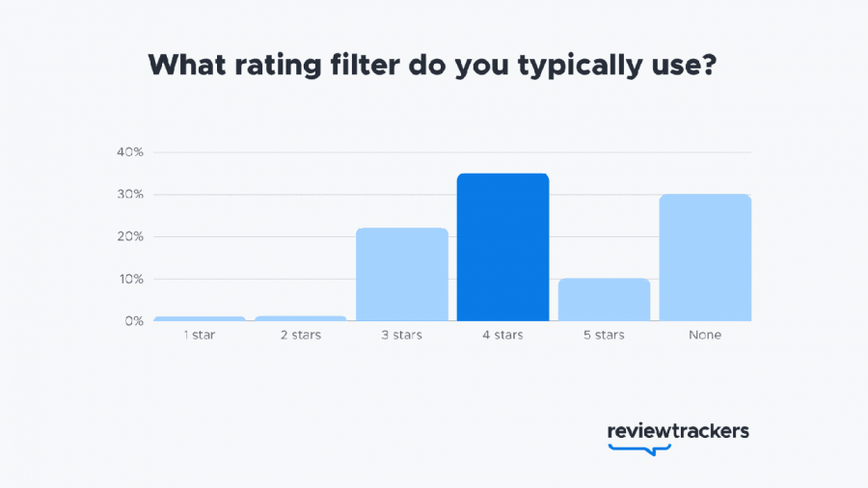Select the 0% y-axis label

tap(133, 321)
